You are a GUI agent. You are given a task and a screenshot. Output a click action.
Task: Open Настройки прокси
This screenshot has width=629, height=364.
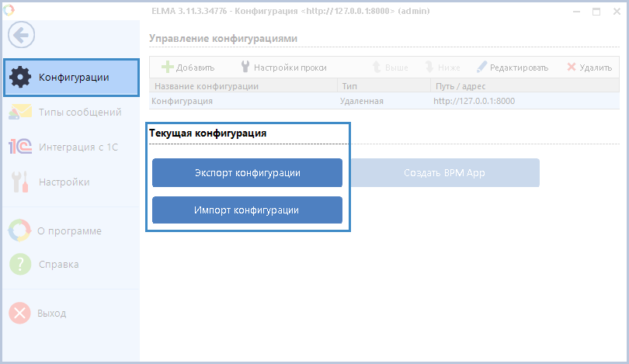283,68
